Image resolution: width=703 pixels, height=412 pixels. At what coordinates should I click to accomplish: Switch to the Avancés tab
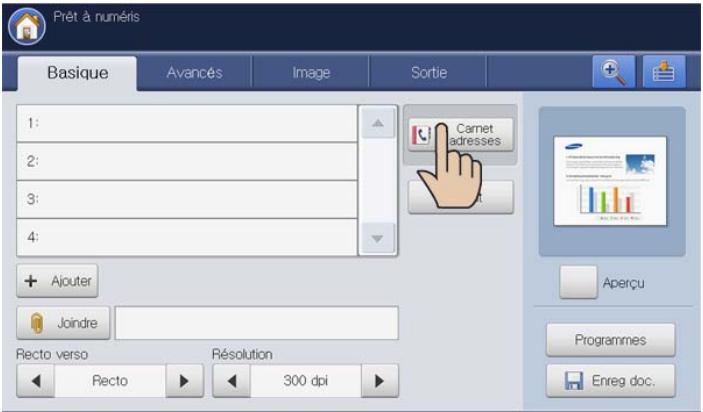(194, 72)
